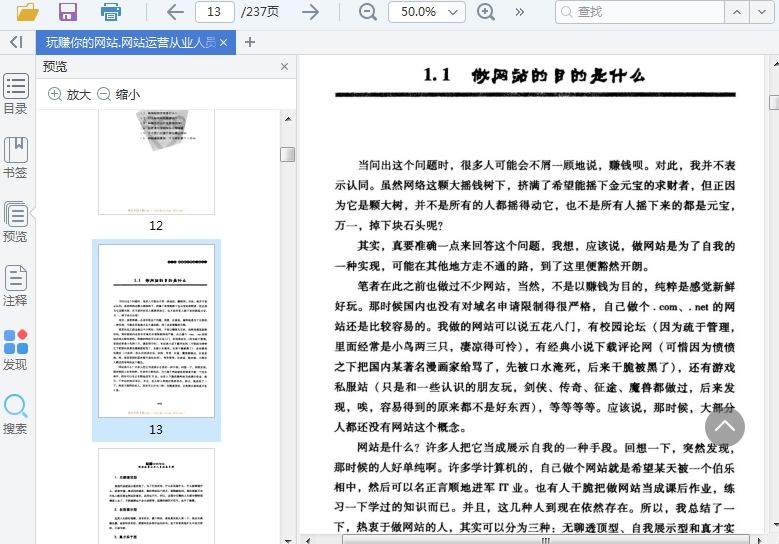The image size is (779, 544).
Task: Click document scroll up arrow
Action: click(x=775, y=64)
